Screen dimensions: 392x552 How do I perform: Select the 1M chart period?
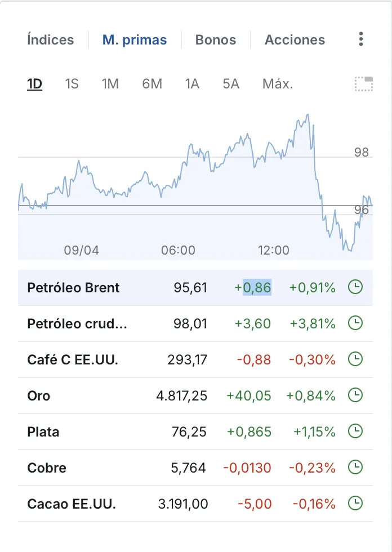(x=110, y=84)
